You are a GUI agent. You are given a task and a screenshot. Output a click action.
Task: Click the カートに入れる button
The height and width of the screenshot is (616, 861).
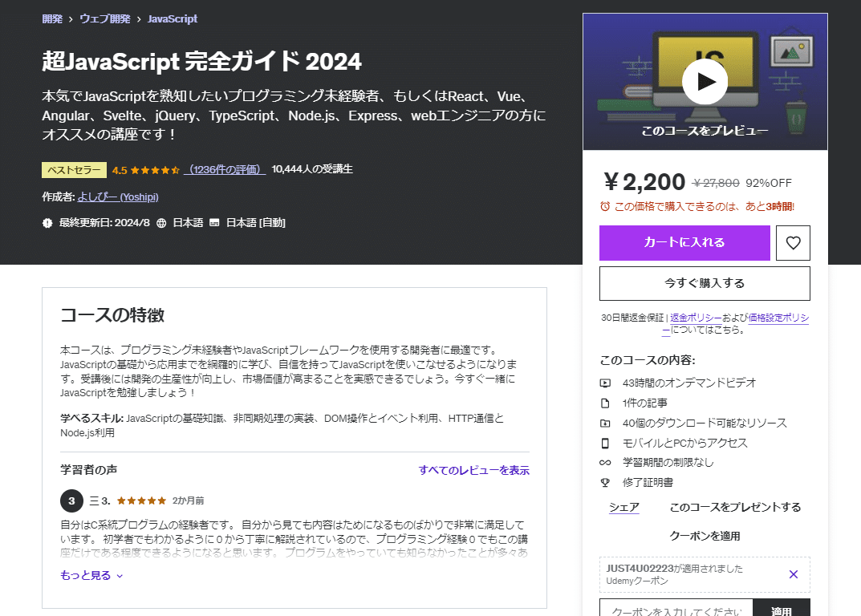point(684,243)
